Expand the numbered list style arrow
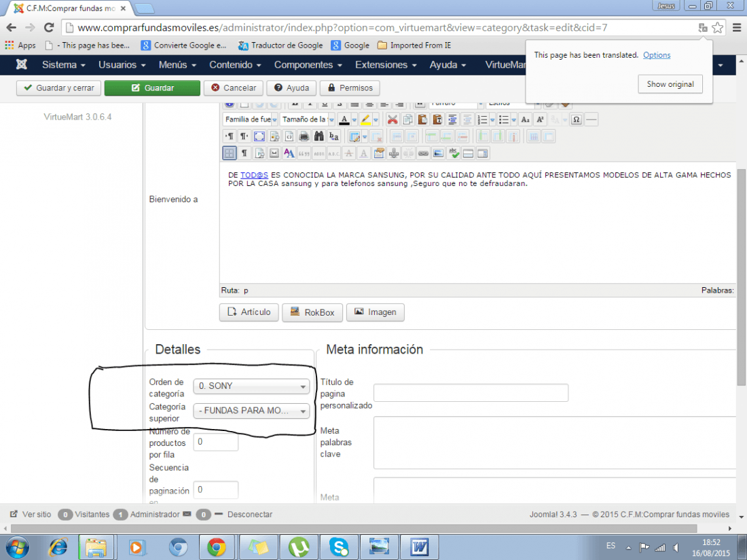 [x=492, y=119]
